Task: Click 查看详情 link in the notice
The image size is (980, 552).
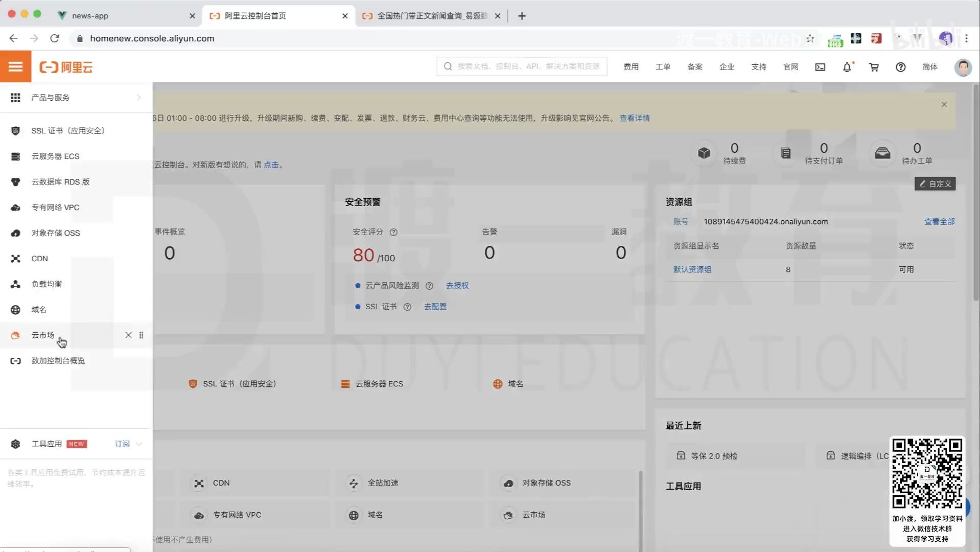Action: tap(635, 118)
